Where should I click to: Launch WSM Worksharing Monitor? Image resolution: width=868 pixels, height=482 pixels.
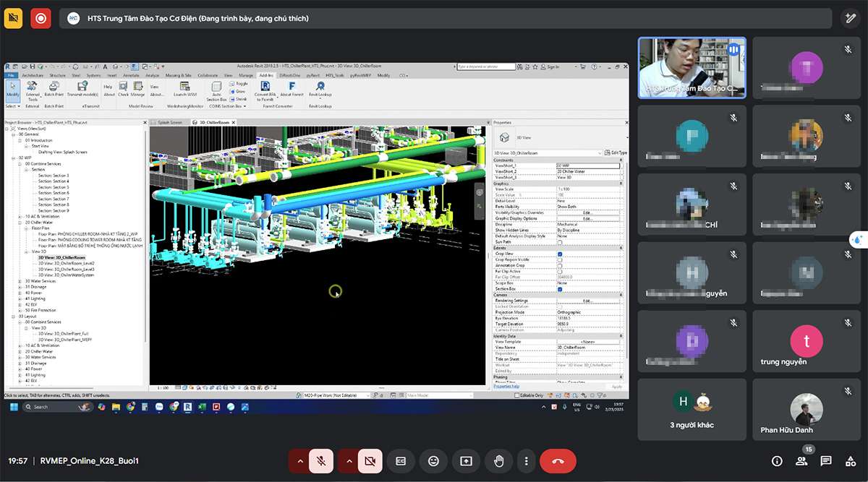(x=185, y=89)
